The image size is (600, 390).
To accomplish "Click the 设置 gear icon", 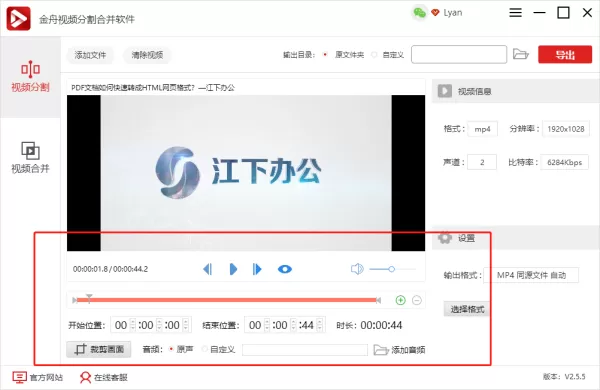I will [x=445, y=238].
